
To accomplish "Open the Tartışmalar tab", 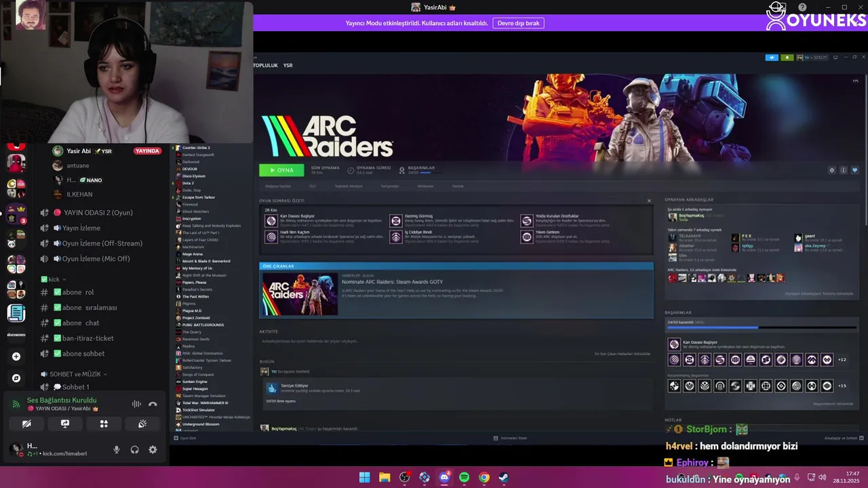I will point(389,186).
